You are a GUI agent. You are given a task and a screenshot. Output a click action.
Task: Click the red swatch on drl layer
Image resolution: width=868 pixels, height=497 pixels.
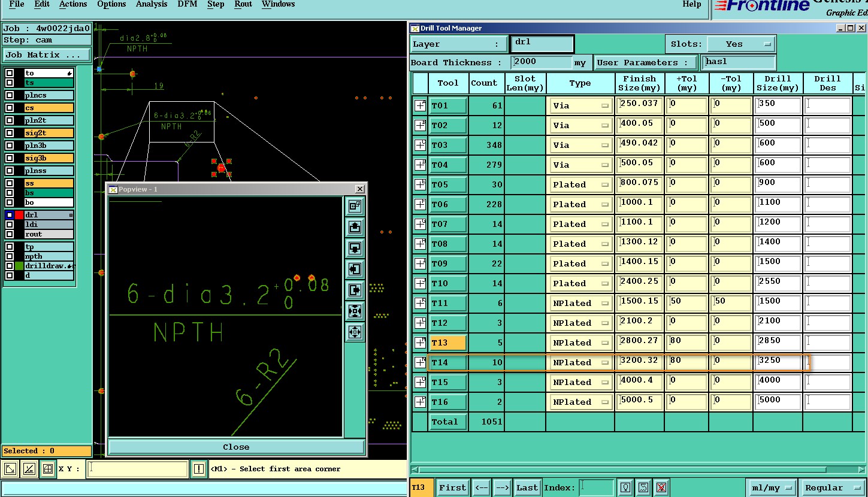[x=19, y=215]
